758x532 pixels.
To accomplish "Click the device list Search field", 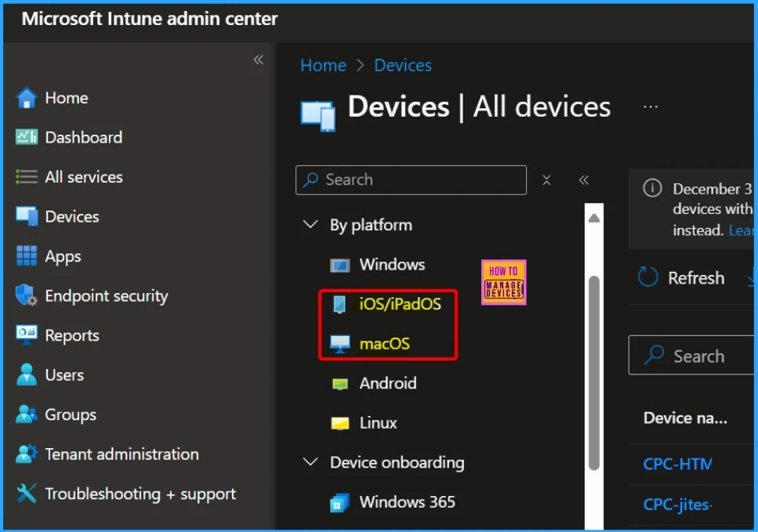I will 691,356.
